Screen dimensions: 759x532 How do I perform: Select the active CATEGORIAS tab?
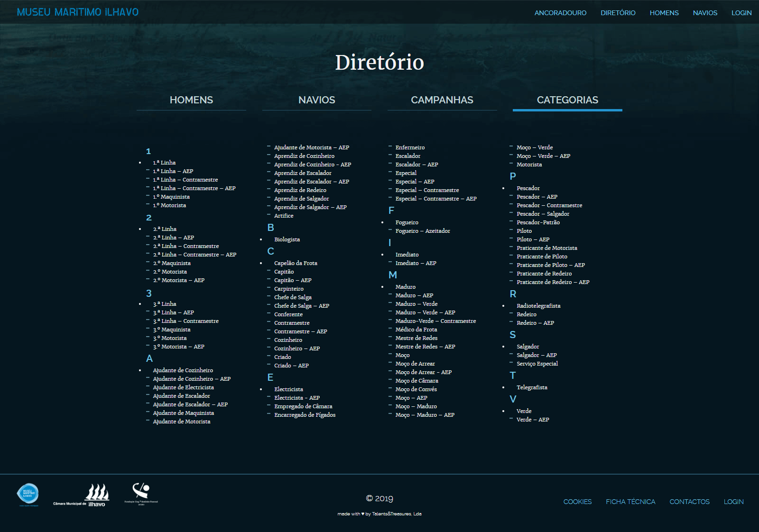click(567, 100)
